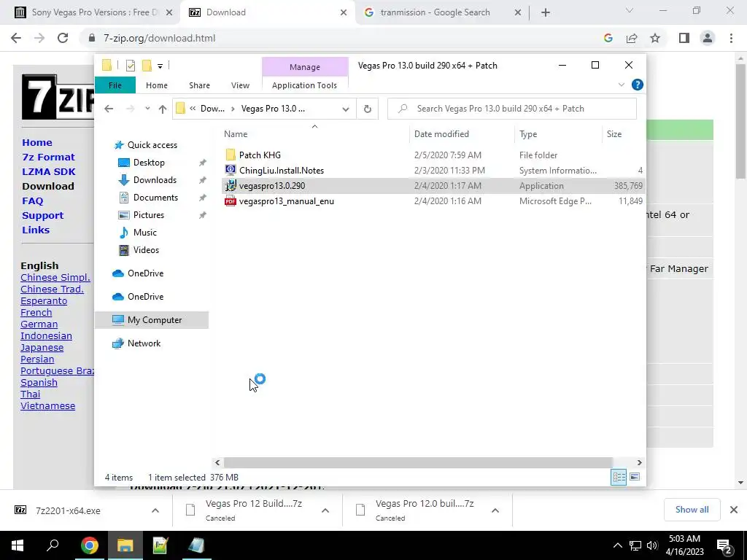
Task: Go back in File Explorer
Action: tap(109, 109)
